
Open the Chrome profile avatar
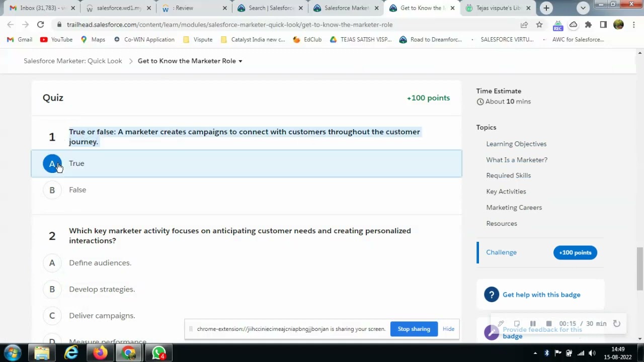(x=618, y=25)
